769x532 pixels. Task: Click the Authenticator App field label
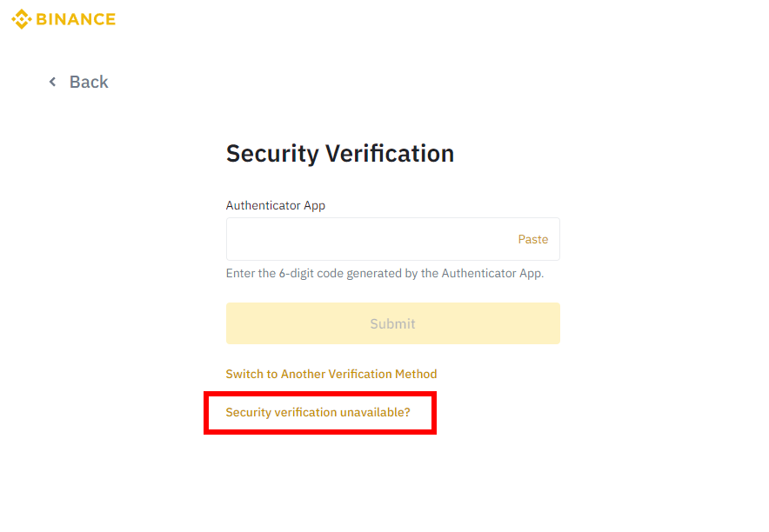pos(275,205)
